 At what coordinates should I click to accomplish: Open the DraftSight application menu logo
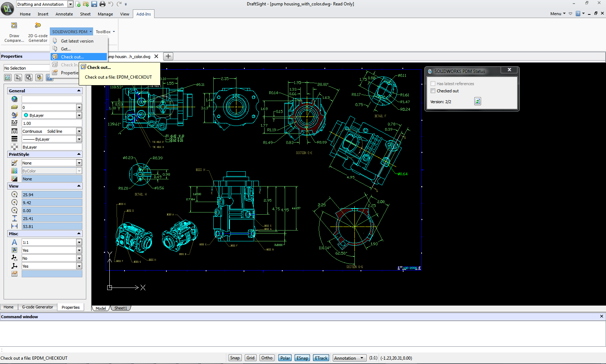pyautogui.click(x=7, y=9)
